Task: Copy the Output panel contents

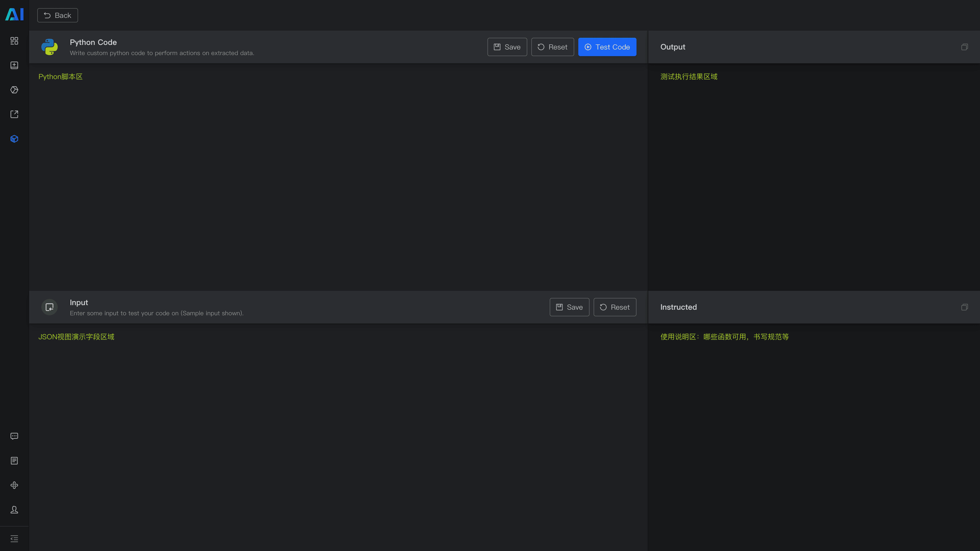Action: [x=964, y=47]
